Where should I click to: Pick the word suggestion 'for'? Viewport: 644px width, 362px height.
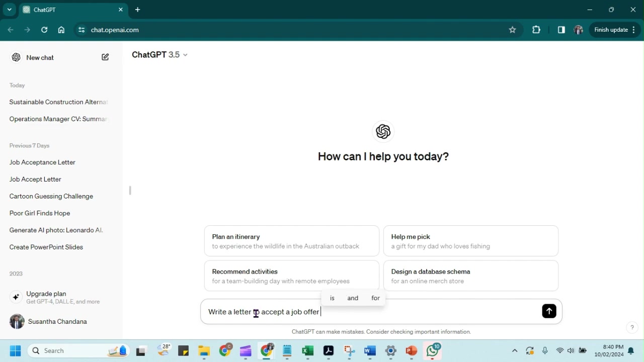pos(375,298)
